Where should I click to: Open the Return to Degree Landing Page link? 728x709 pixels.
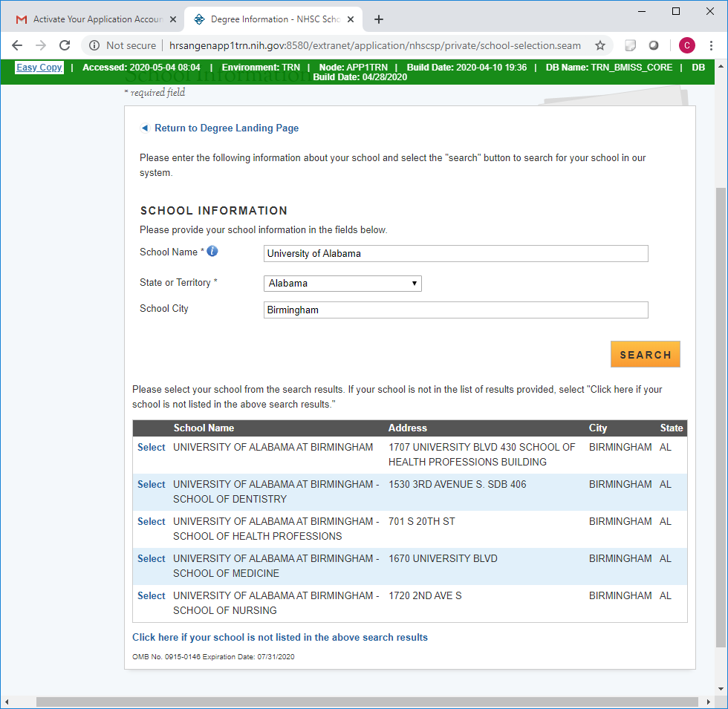pyautogui.click(x=227, y=128)
